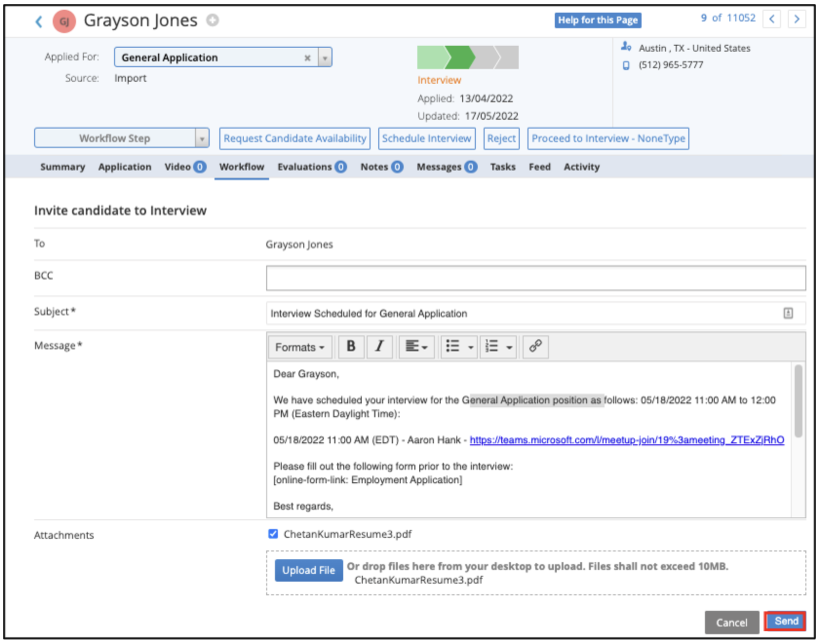Click the message editor scrollbar

(x=798, y=400)
